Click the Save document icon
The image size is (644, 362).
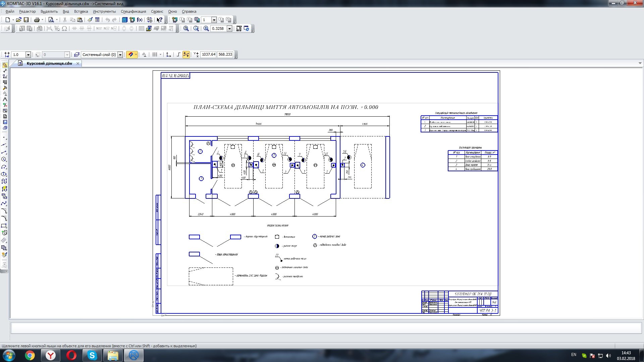click(26, 20)
